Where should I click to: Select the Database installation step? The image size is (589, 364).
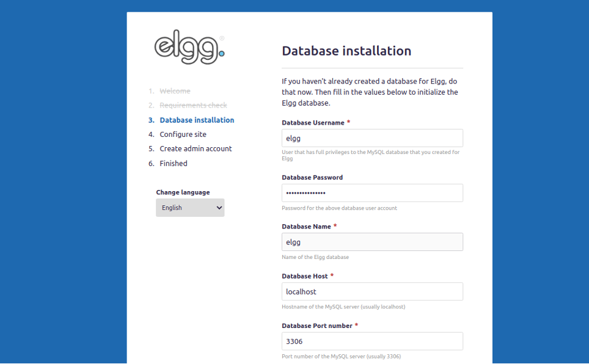(x=197, y=120)
